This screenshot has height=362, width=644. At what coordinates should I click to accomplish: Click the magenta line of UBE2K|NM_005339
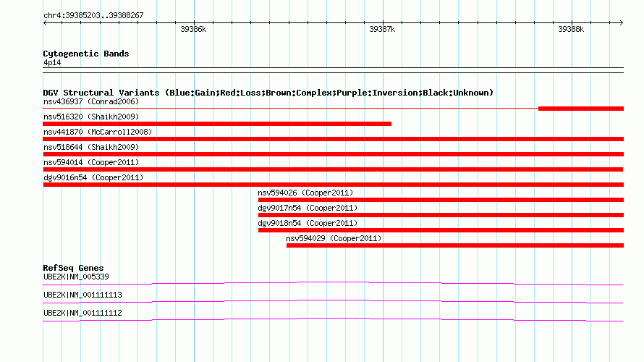pos(333,283)
